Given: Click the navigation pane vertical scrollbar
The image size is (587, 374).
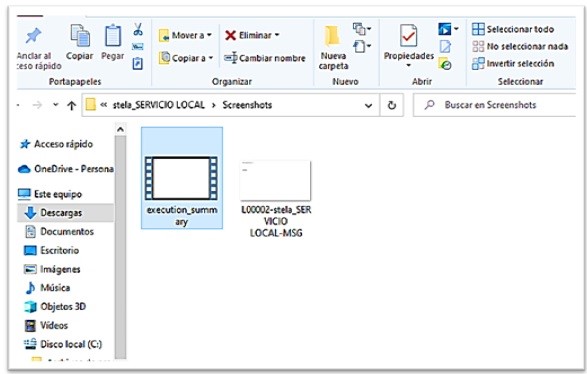Looking at the screenshot, I should [x=120, y=247].
